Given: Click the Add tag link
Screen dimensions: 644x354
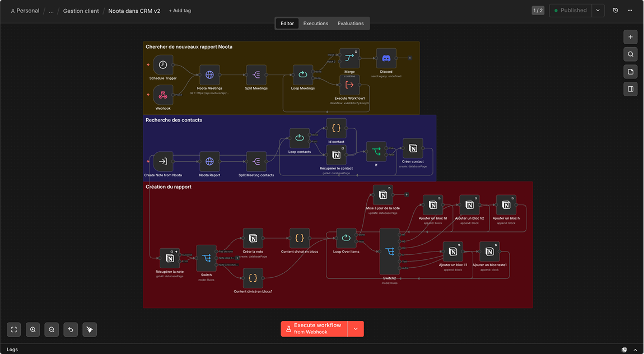Looking at the screenshot, I should point(180,11).
